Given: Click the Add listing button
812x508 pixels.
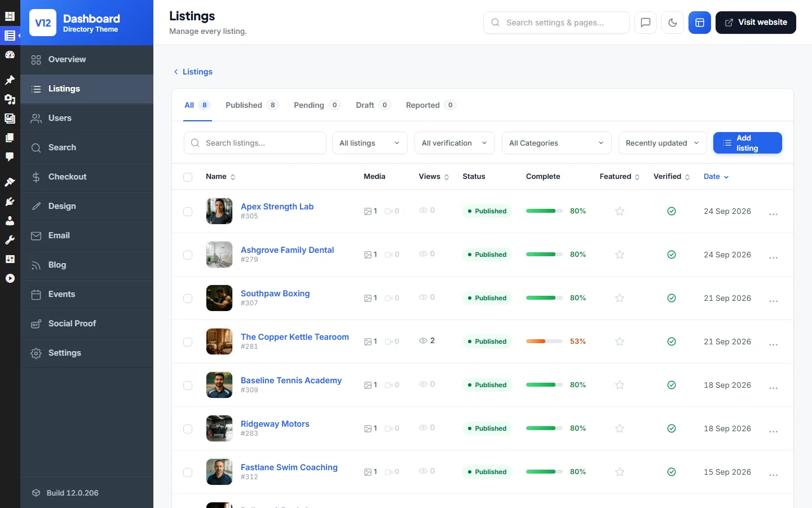Looking at the screenshot, I should pyautogui.click(x=747, y=143).
